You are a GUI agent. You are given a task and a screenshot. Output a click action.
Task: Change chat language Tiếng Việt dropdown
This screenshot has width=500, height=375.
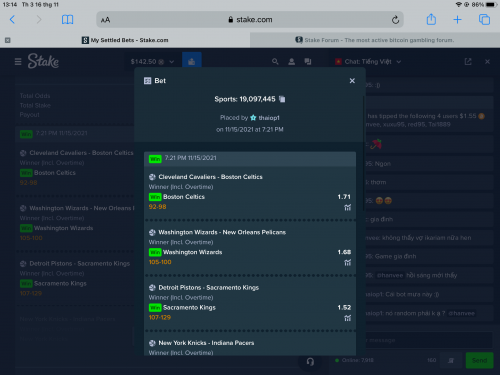coord(368,62)
